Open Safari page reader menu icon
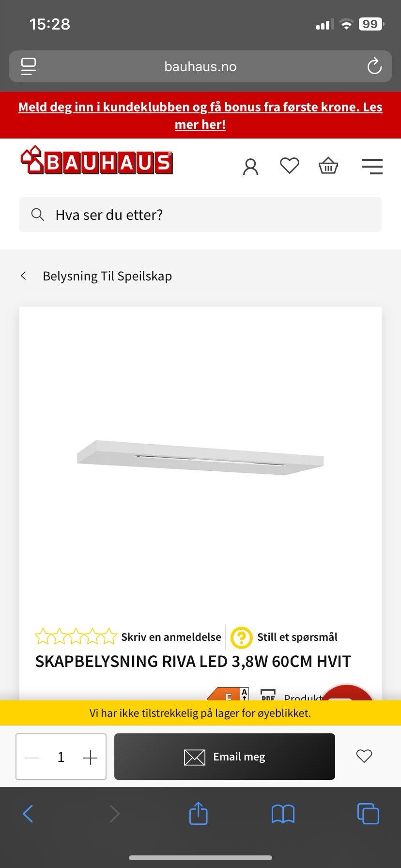The height and width of the screenshot is (868, 401). [29, 67]
